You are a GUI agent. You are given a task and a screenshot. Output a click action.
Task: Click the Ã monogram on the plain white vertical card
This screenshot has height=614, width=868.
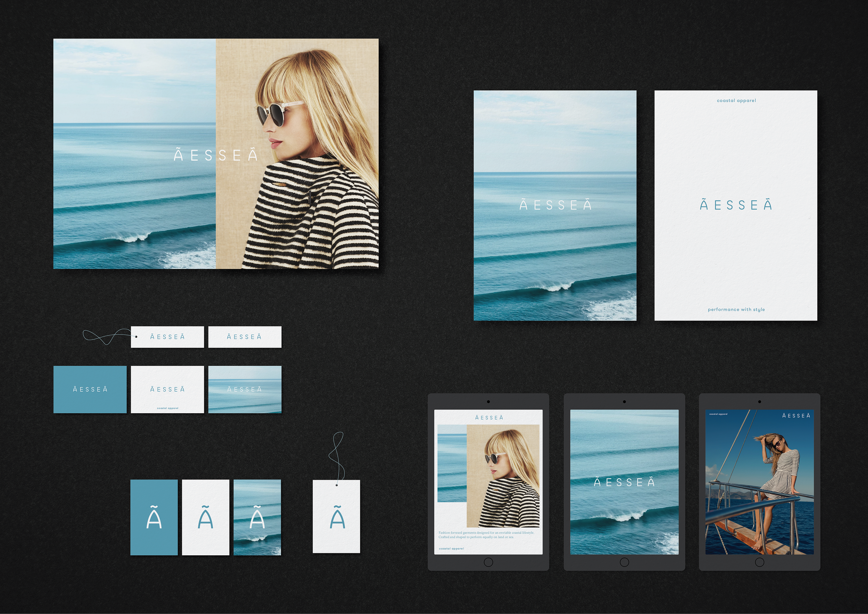205,517
